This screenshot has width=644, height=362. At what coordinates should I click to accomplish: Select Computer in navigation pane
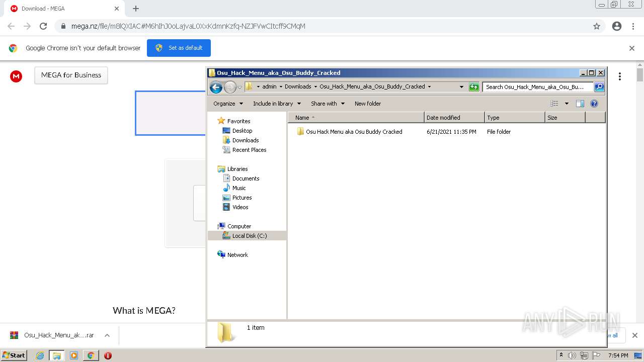[239, 226]
